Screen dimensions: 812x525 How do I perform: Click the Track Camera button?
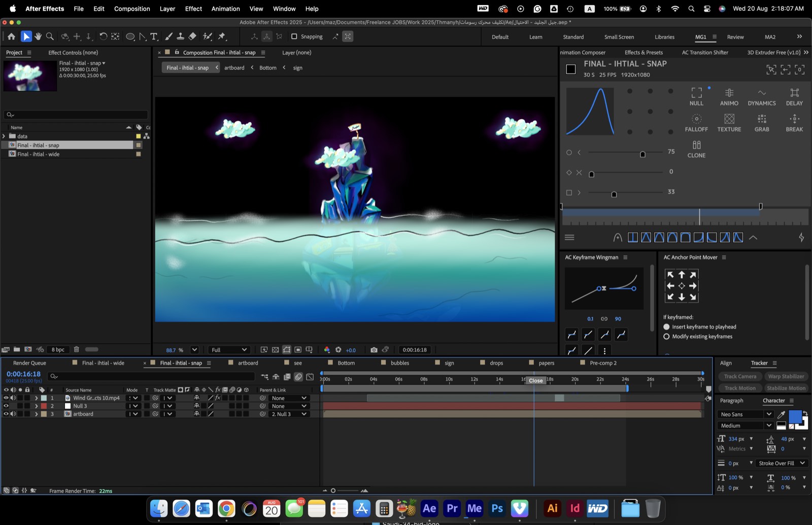740,376
